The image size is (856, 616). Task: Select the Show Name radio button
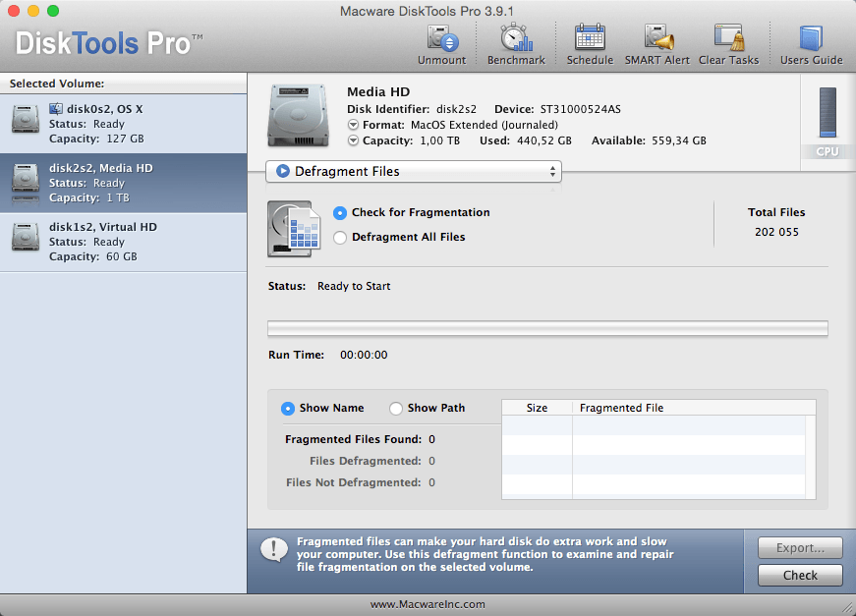(x=288, y=408)
